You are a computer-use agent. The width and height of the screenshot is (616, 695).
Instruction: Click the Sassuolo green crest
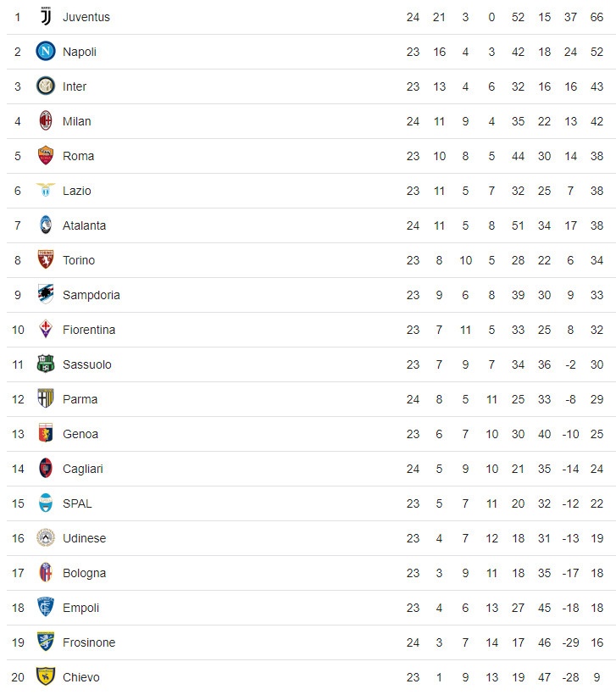point(46,364)
